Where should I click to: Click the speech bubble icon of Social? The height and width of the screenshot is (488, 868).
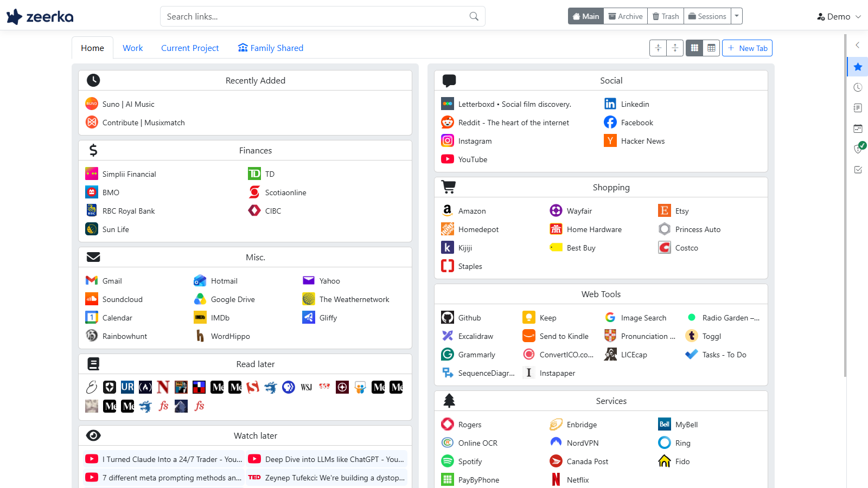[x=449, y=80]
